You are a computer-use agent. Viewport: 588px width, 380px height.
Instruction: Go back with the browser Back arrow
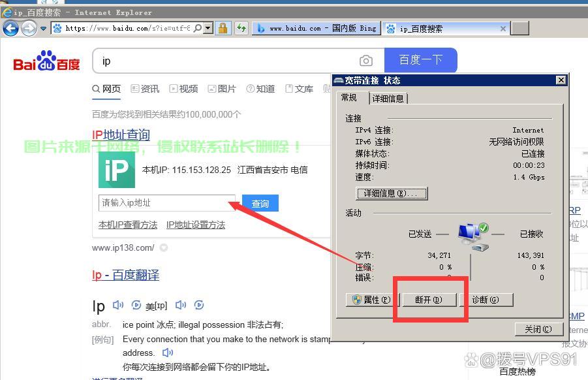10,28
